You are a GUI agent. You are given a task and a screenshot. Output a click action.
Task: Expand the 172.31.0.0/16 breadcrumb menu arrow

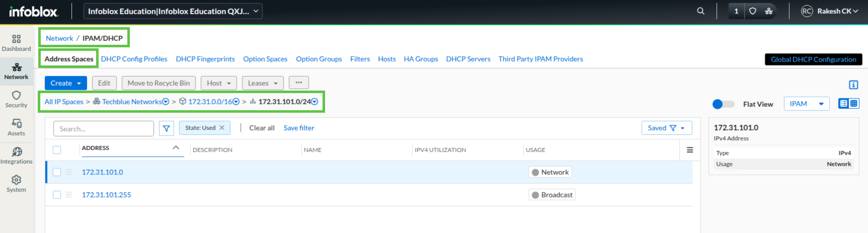236,101
